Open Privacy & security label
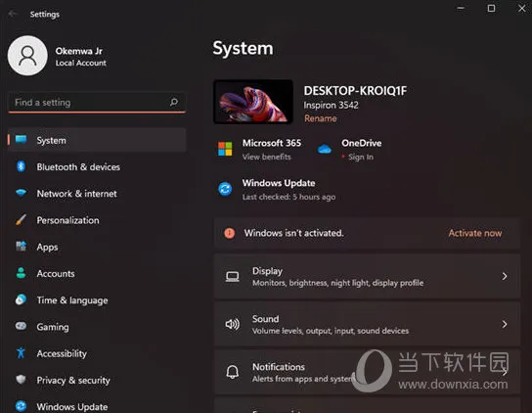The width and height of the screenshot is (532, 413). point(73,380)
